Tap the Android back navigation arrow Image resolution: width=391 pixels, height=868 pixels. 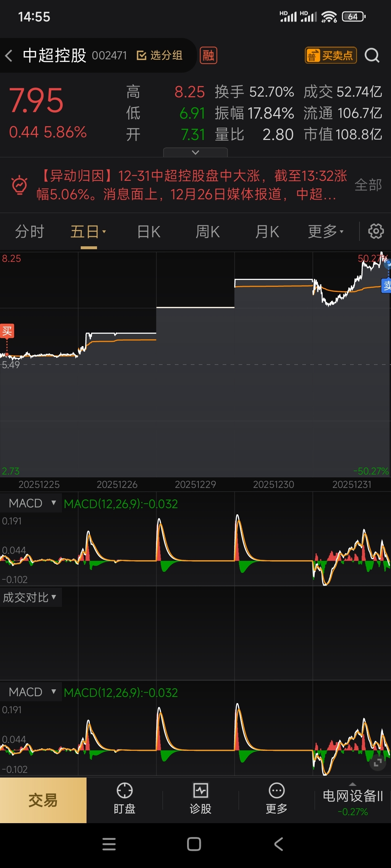tap(278, 844)
